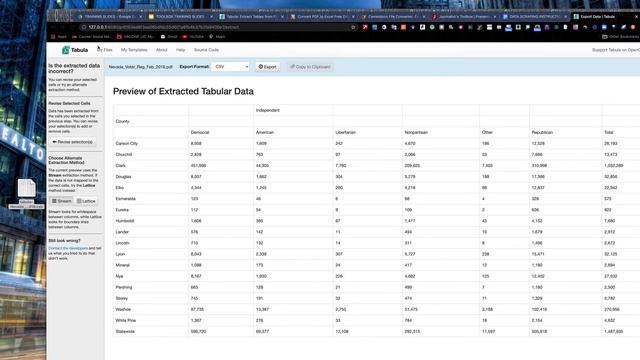Click the County header cell

pos(122,121)
